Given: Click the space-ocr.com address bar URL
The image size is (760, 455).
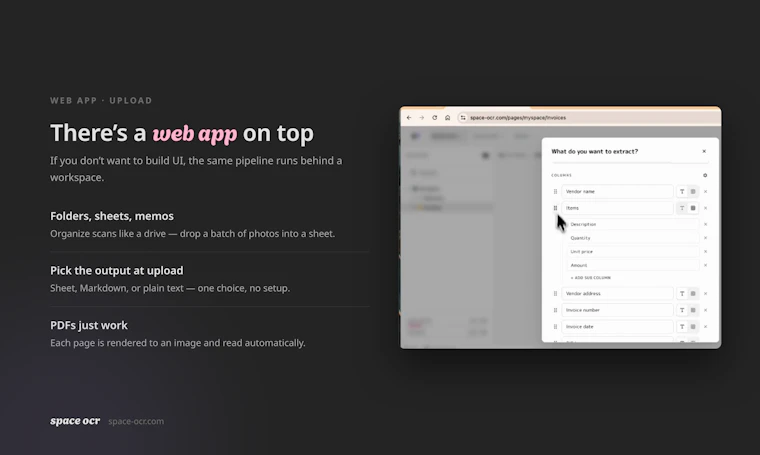Looking at the screenshot, I should (x=518, y=118).
